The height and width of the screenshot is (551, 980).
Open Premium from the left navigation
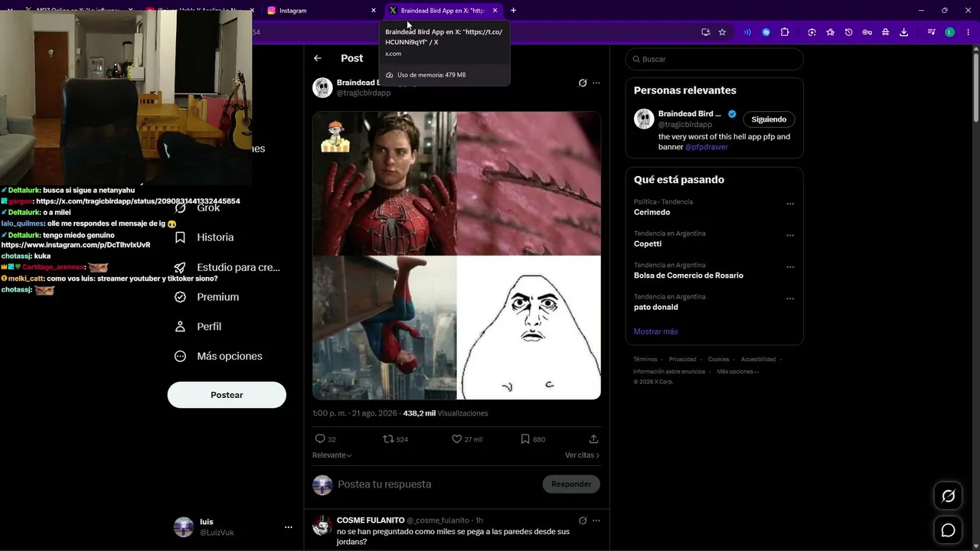207,297
